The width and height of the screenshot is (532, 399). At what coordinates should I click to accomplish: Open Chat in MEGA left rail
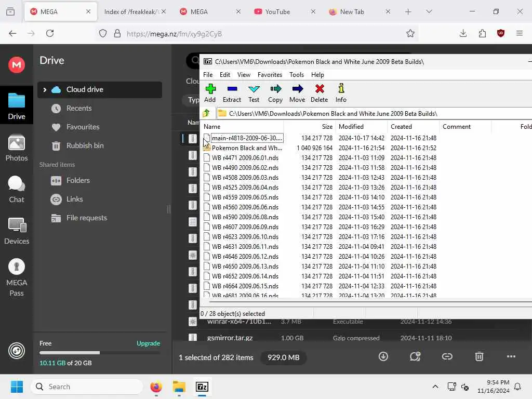(x=17, y=189)
